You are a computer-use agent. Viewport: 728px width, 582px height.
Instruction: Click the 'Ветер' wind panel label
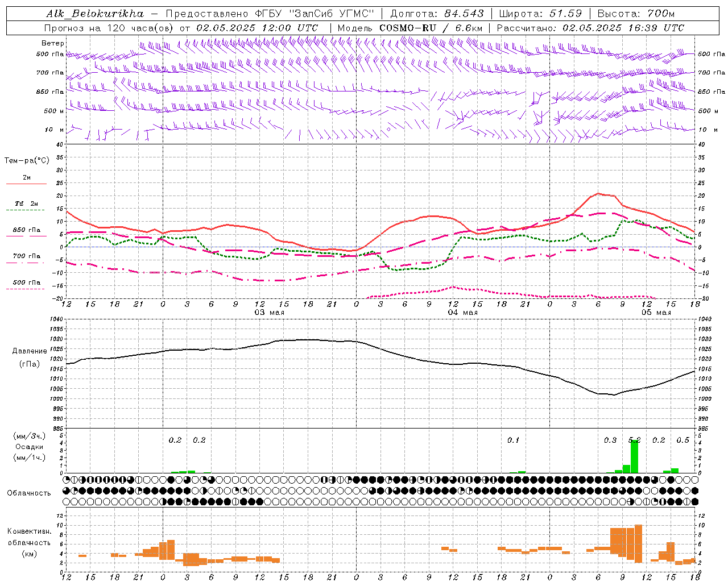(53, 43)
